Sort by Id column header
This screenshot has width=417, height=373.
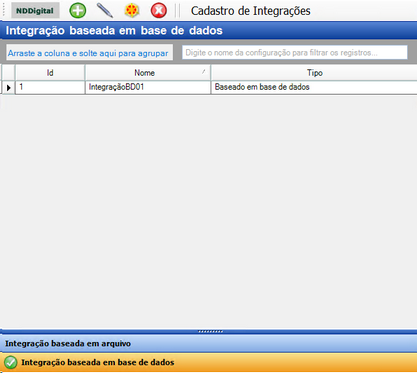coord(50,73)
